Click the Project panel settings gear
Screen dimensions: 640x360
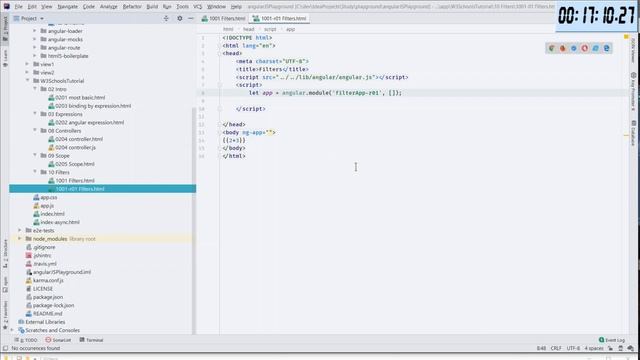point(180,18)
